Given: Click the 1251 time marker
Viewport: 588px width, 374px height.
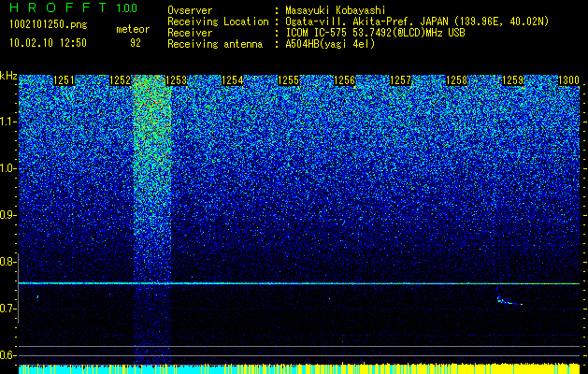Looking at the screenshot, I should click(65, 80).
